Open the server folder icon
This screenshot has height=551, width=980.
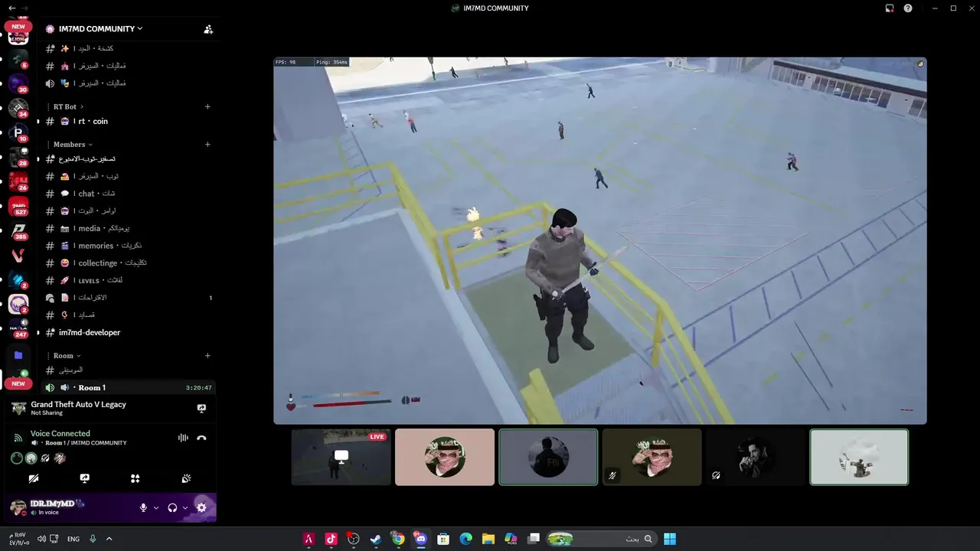pyautogui.click(x=18, y=355)
